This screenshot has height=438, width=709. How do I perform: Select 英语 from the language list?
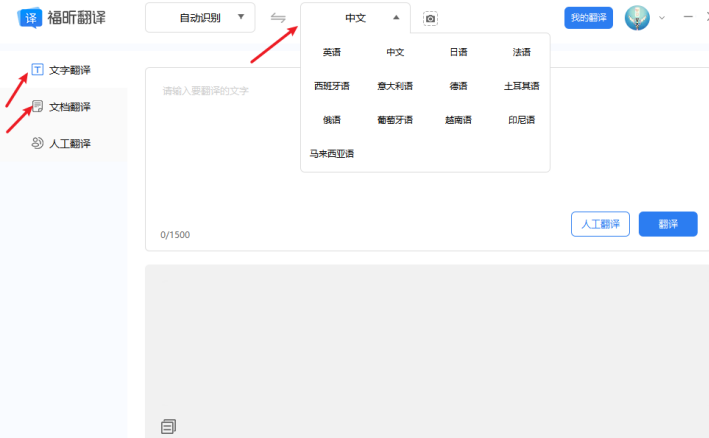click(331, 52)
